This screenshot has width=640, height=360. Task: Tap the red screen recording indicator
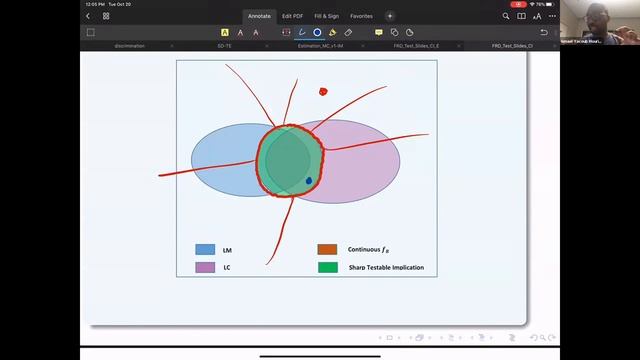pos(518,4)
